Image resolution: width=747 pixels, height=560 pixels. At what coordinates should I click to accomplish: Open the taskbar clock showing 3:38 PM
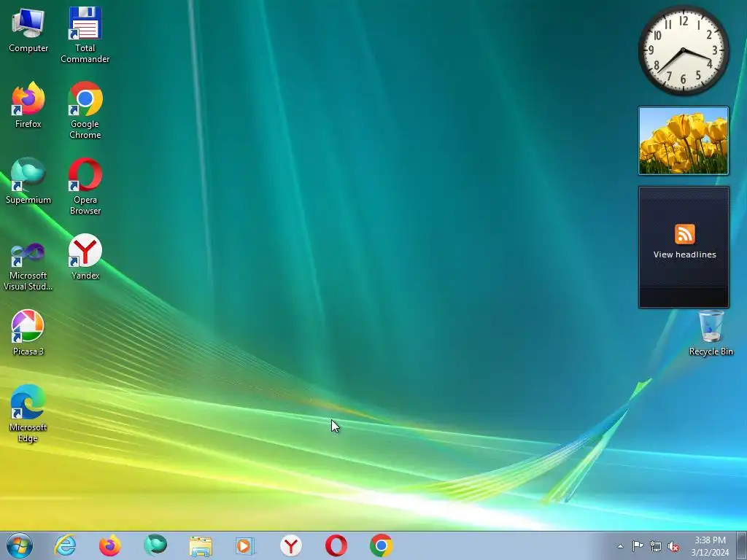tap(710, 546)
